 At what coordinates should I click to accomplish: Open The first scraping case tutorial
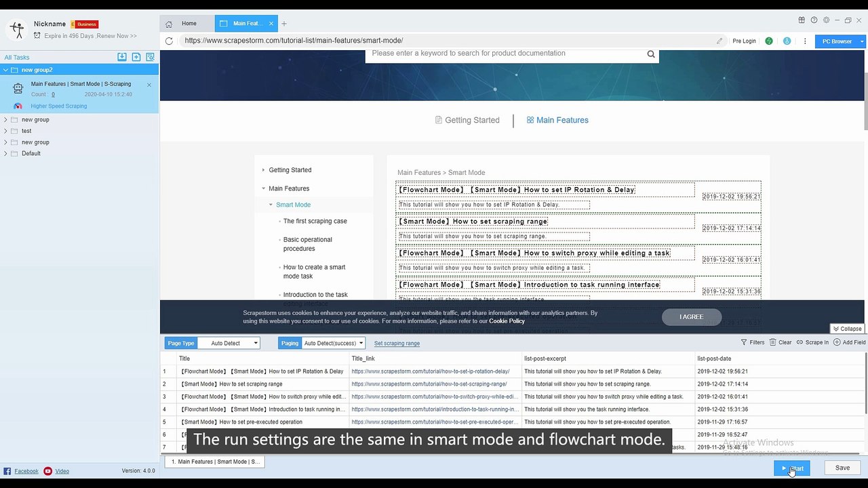coord(315,221)
